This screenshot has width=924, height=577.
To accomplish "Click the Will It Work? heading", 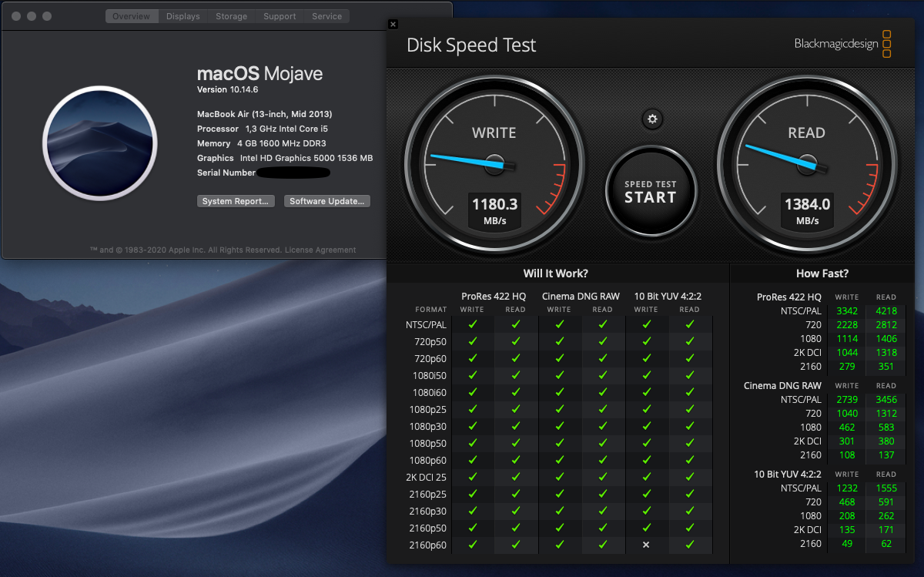I will (556, 273).
